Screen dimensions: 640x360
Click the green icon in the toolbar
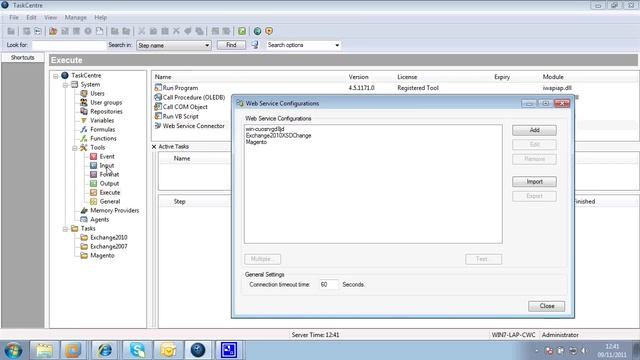[x=242, y=31]
